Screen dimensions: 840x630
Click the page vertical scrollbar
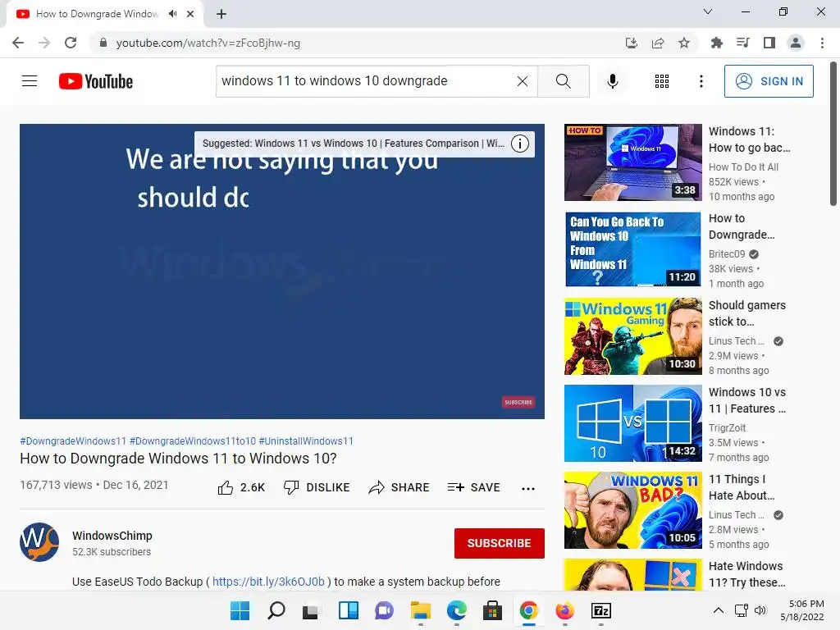point(833,134)
